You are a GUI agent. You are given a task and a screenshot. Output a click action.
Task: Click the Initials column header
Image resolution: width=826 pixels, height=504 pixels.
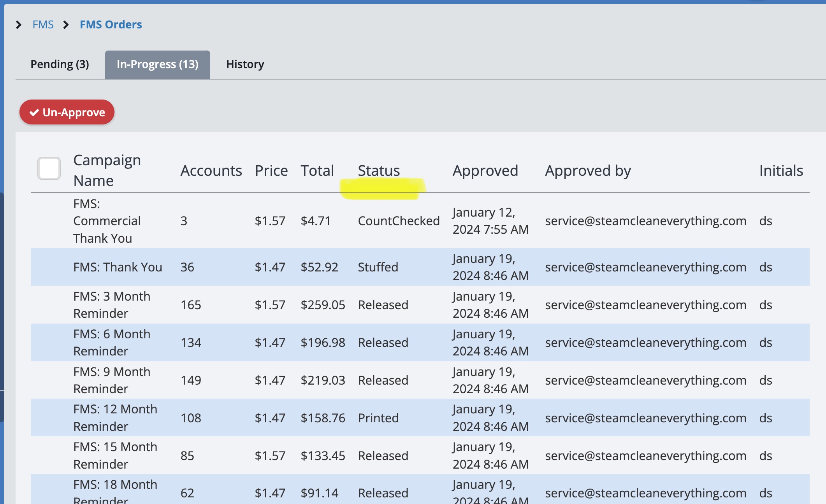[x=781, y=171]
